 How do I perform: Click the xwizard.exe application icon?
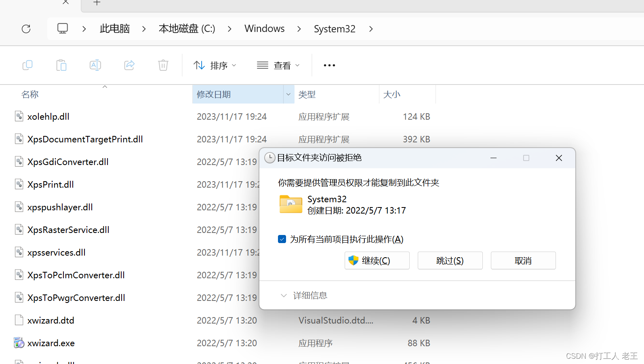19,343
